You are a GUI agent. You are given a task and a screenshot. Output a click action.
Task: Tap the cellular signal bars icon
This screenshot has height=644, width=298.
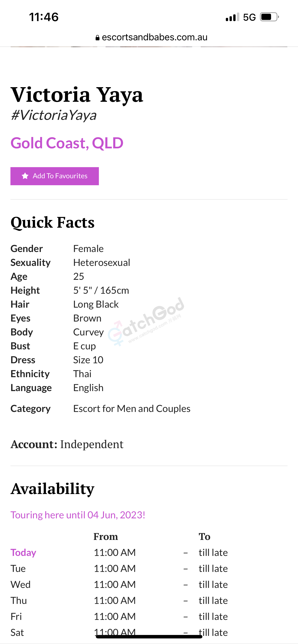[233, 17]
